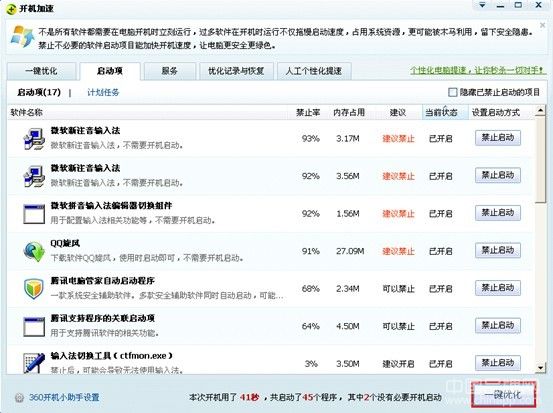Sort by 内存占用 column header

click(x=349, y=113)
